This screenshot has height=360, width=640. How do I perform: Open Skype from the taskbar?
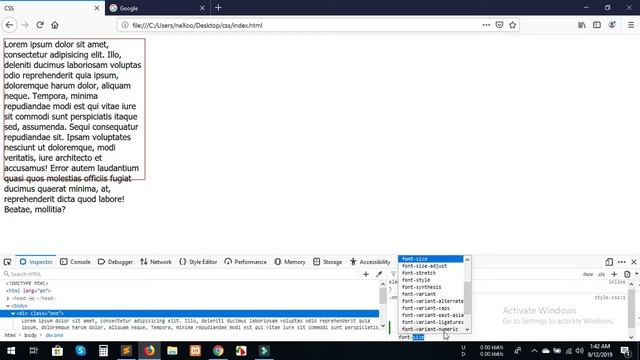coord(80,351)
